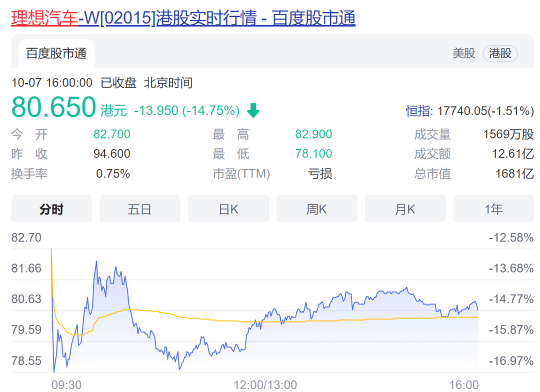Click the 昨收 value 94.600
Screen dimensions: 540x392
click(112, 153)
